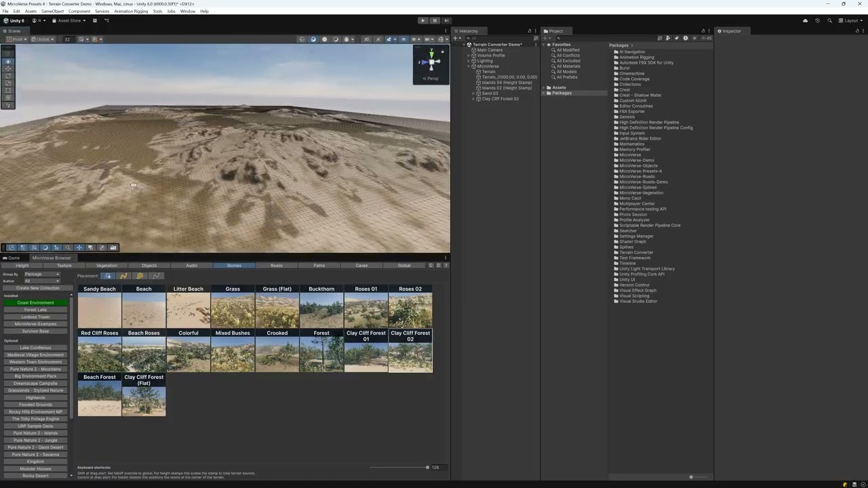Click the Persp projection label
The width and height of the screenshot is (868, 488).
click(431, 79)
